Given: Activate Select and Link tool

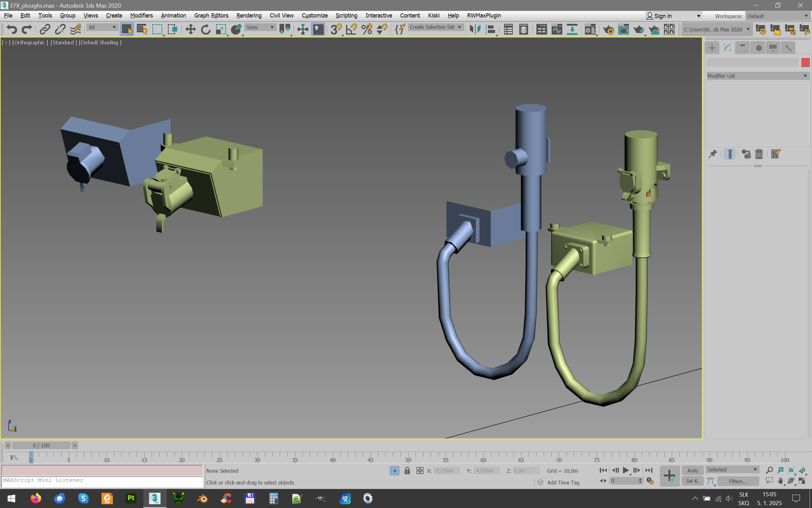Looking at the screenshot, I should click(45, 30).
